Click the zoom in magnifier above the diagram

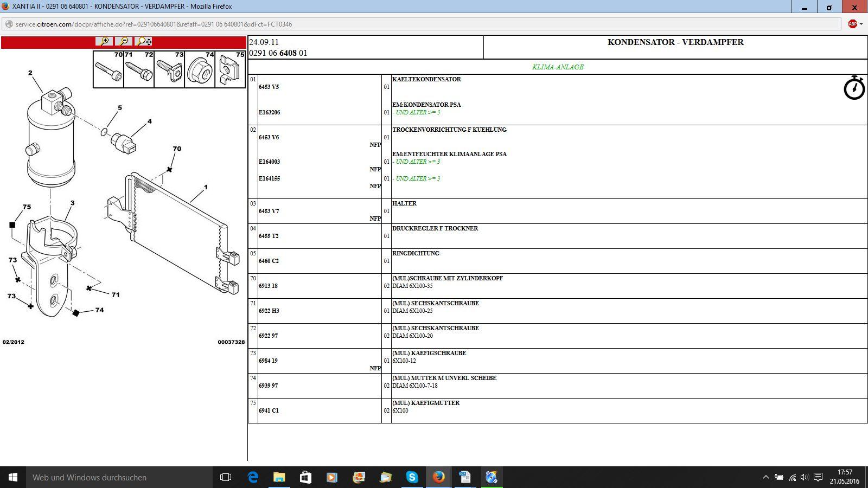click(104, 41)
